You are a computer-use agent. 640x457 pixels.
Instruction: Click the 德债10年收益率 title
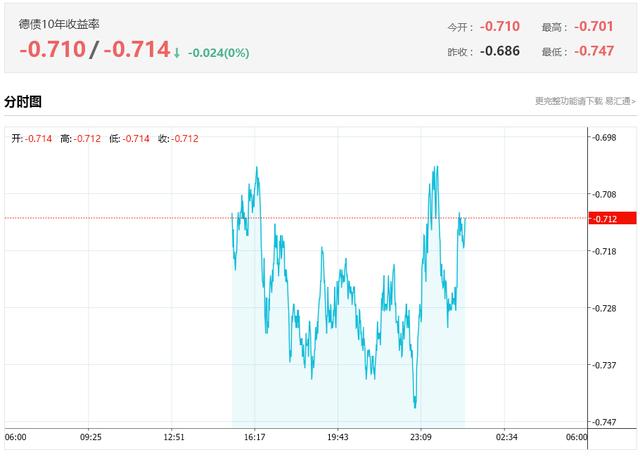59,23
